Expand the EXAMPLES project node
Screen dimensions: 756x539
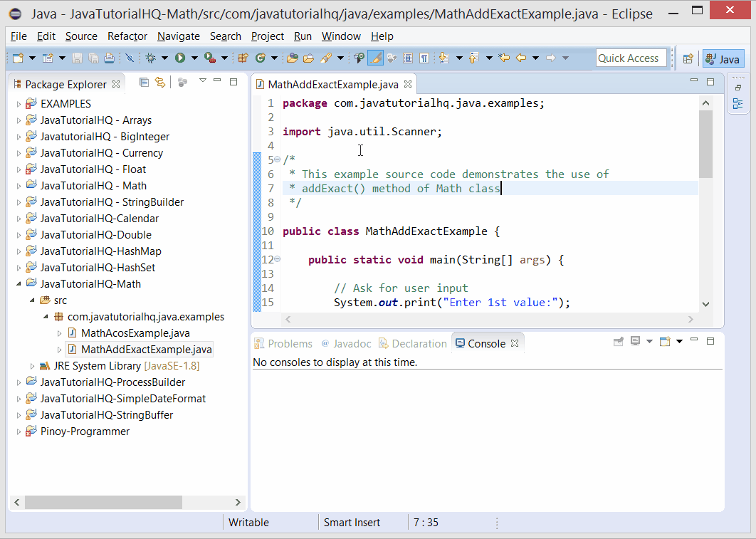19,104
